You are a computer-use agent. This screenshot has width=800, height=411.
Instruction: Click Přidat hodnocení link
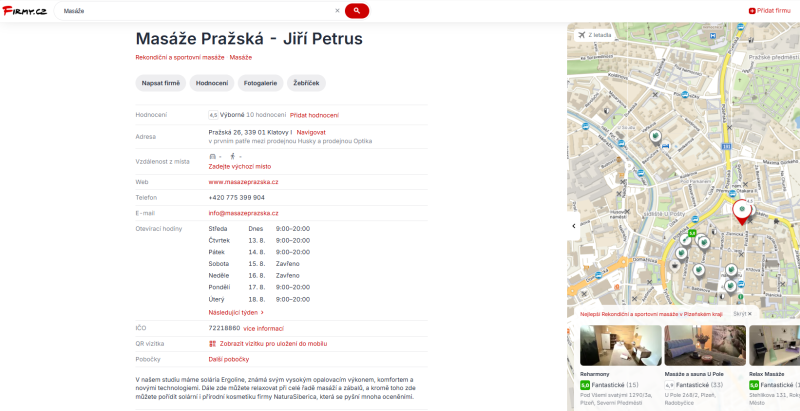pos(314,115)
